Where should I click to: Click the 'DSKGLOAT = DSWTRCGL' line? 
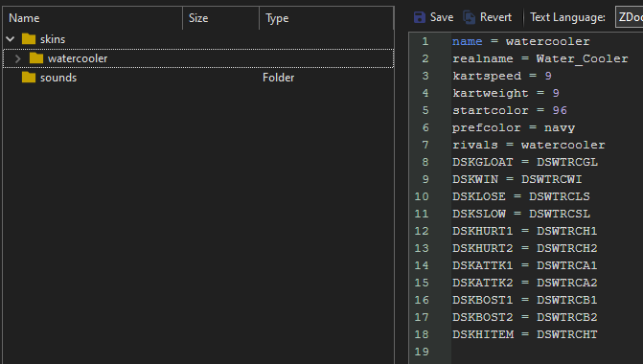tap(525, 162)
